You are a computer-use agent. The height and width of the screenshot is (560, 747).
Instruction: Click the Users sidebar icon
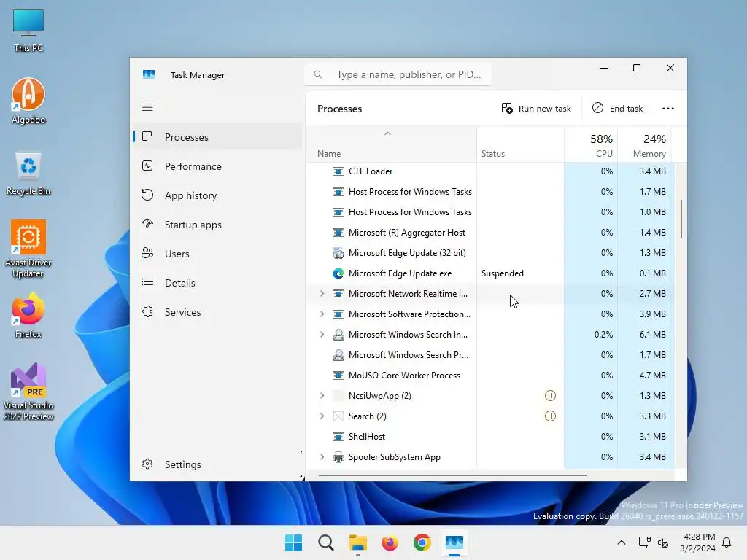pyautogui.click(x=147, y=253)
